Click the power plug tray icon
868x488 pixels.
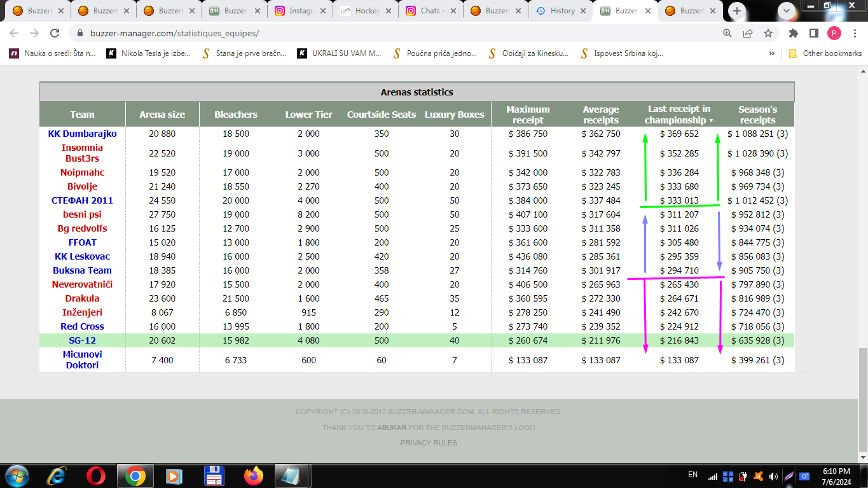[743, 476]
